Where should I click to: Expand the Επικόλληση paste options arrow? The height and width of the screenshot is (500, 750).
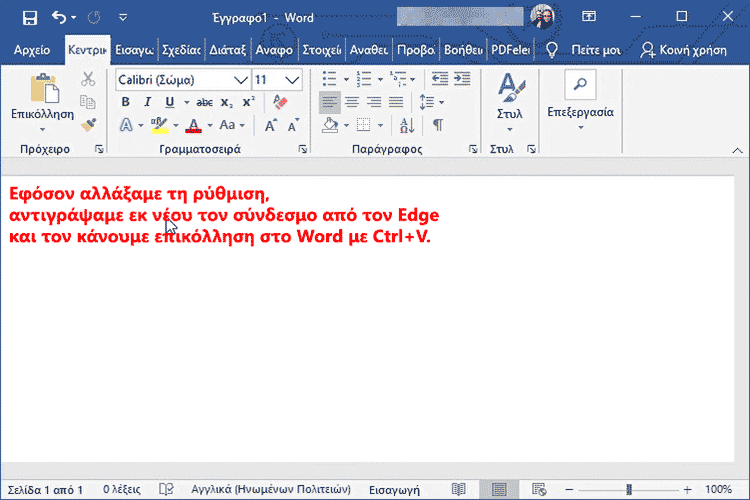43,129
